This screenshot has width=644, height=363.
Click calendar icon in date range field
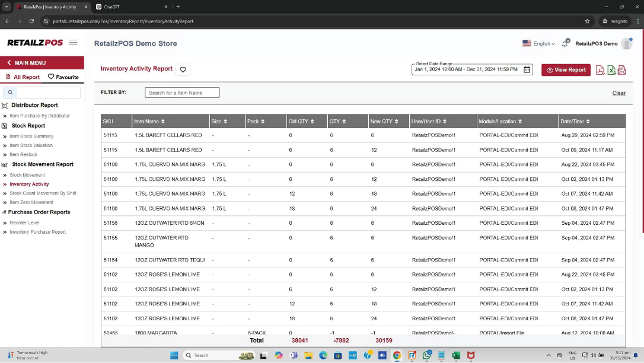click(x=527, y=70)
